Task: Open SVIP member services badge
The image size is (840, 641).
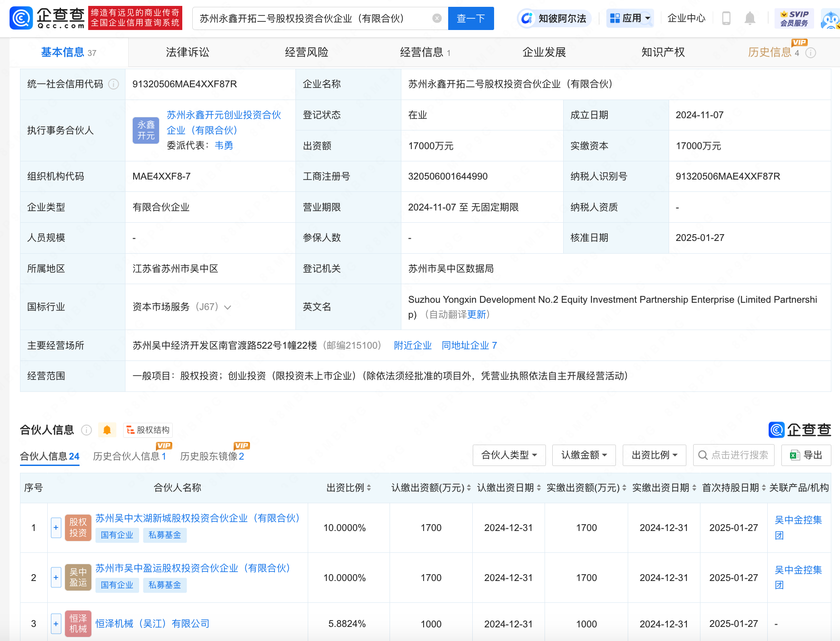Action: [x=794, y=18]
